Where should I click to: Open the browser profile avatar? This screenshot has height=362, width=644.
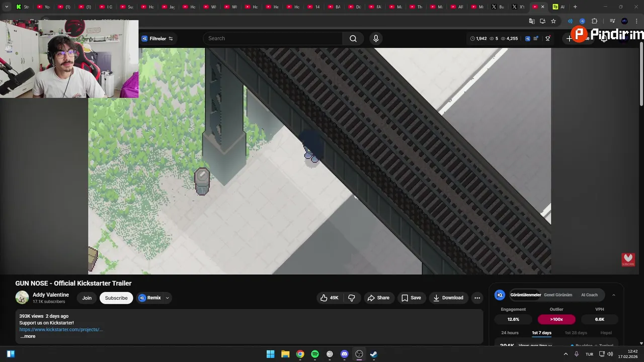pyautogui.click(x=624, y=21)
